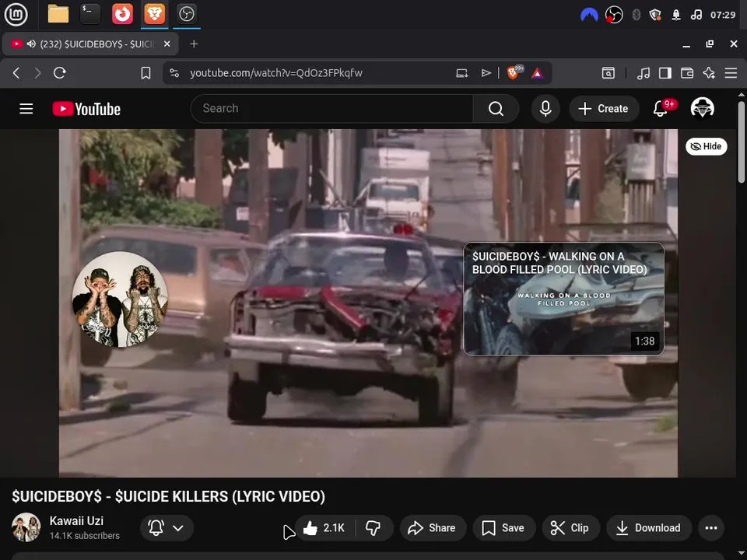
Task: Like the video with 2.1K thumbs up
Action: (x=324, y=527)
